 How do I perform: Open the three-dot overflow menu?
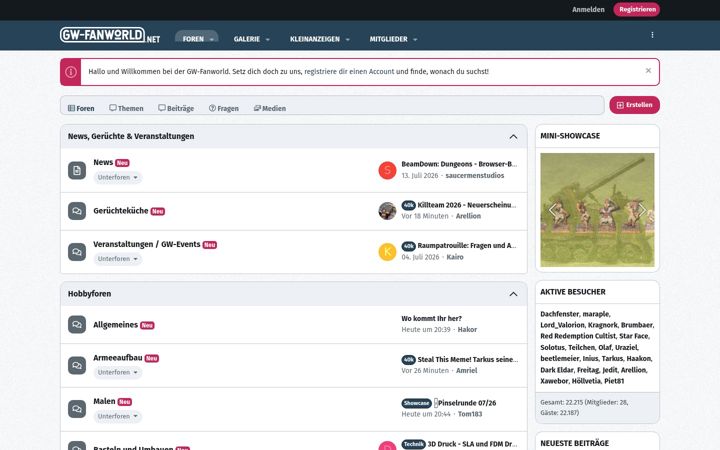[x=652, y=35]
